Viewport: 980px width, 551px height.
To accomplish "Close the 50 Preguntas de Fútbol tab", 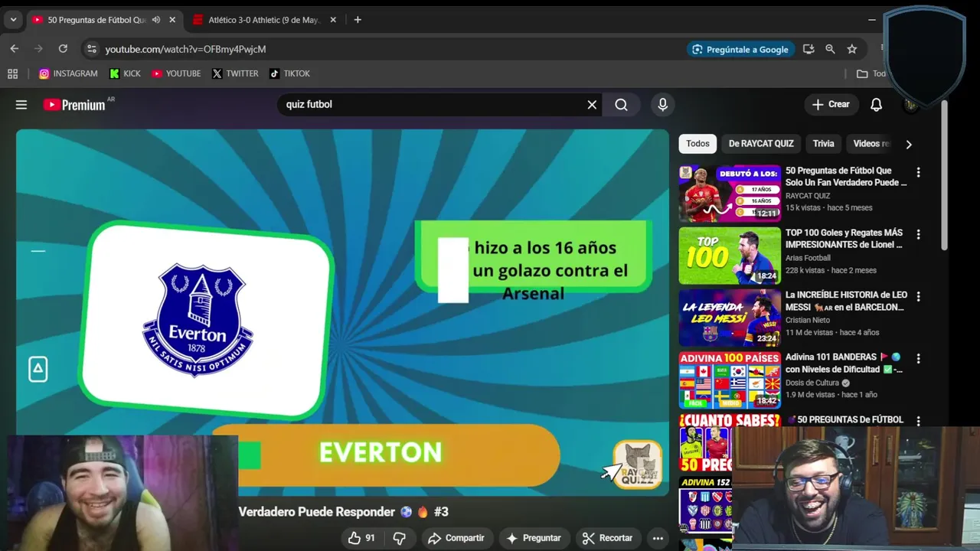I will 172,20.
